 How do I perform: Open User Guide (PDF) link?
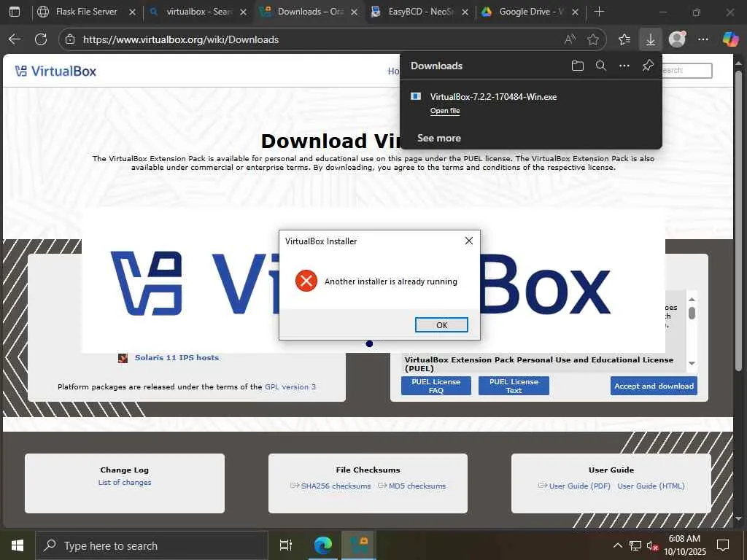(579, 486)
